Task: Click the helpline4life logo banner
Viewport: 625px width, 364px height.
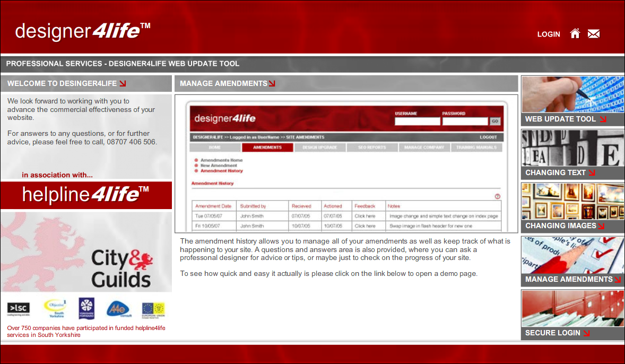Action: click(86, 195)
